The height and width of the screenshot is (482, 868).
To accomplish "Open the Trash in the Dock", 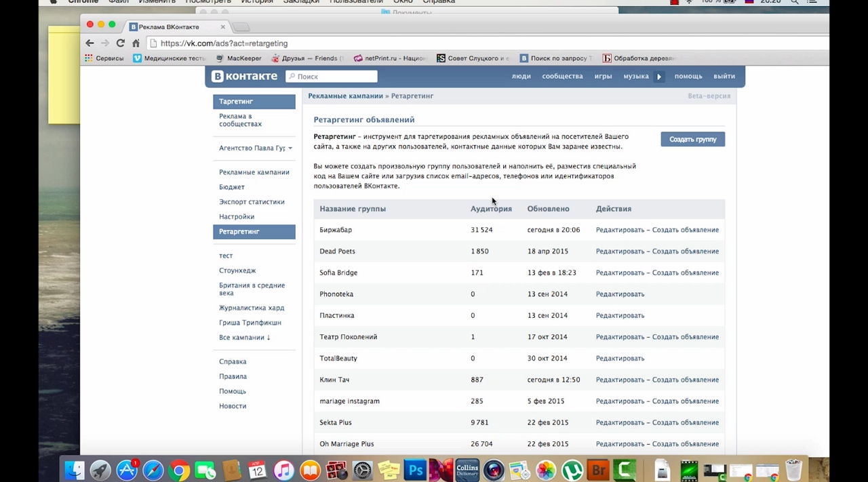I will 793,470.
